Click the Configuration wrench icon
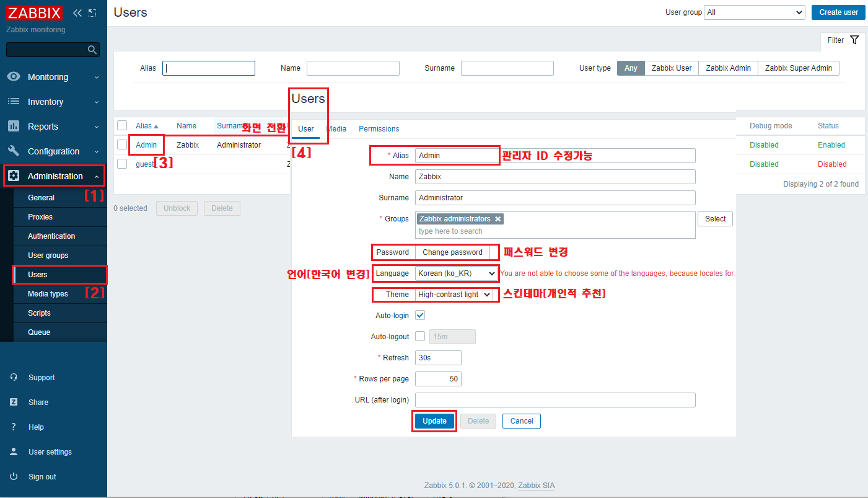Image resolution: width=868 pixels, height=498 pixels. tap(14, 151)
